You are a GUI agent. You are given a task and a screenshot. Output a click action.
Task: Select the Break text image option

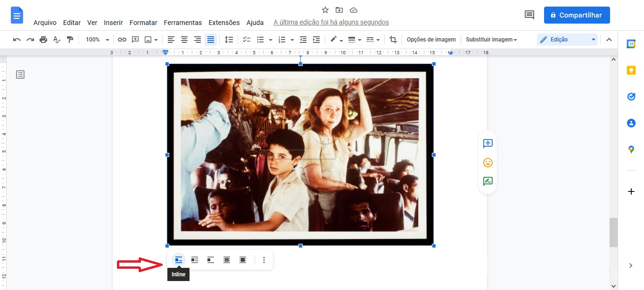pos(211,260)
